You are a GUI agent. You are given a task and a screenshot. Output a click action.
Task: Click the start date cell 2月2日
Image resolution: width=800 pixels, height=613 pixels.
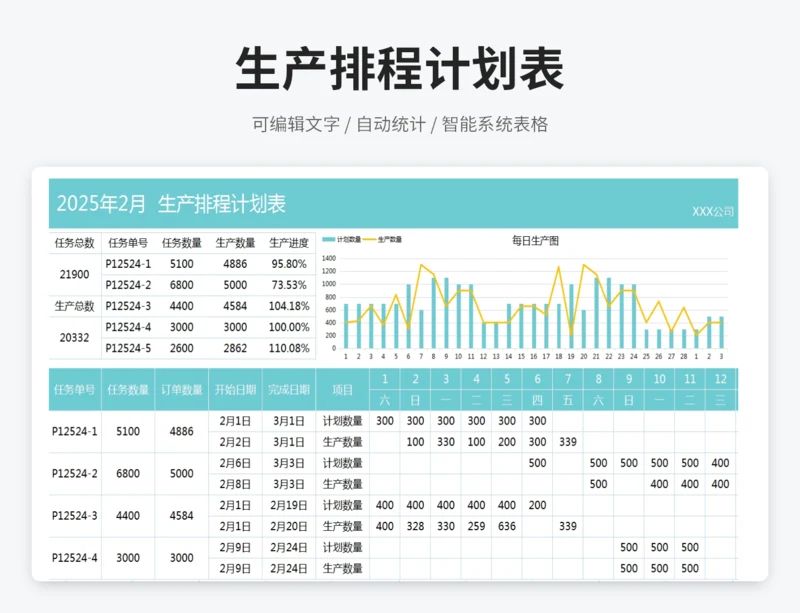point(235,442)
